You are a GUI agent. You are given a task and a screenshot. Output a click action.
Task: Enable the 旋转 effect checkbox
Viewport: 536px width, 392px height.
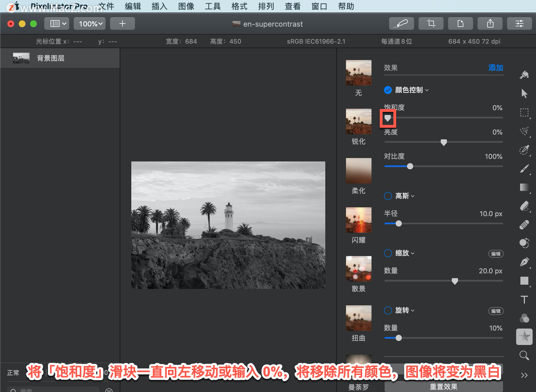388,310
